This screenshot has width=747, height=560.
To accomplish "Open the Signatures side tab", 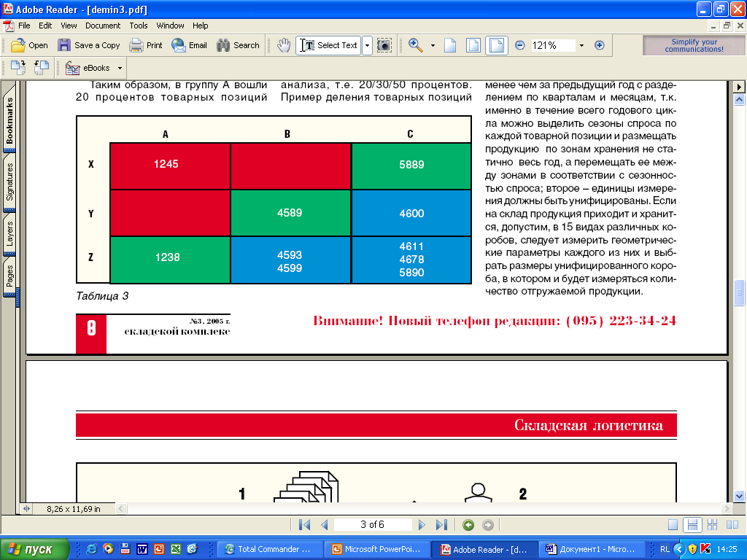I will (x=9, y=182).
